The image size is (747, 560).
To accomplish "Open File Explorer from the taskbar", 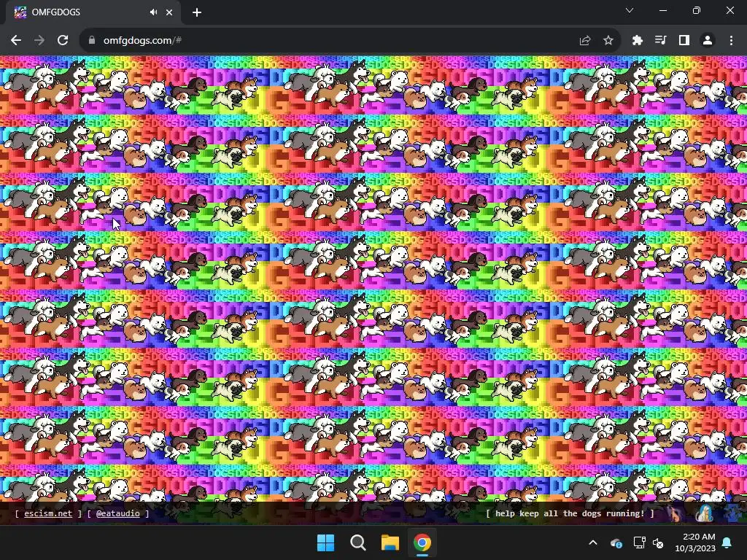I will [390, 542].
